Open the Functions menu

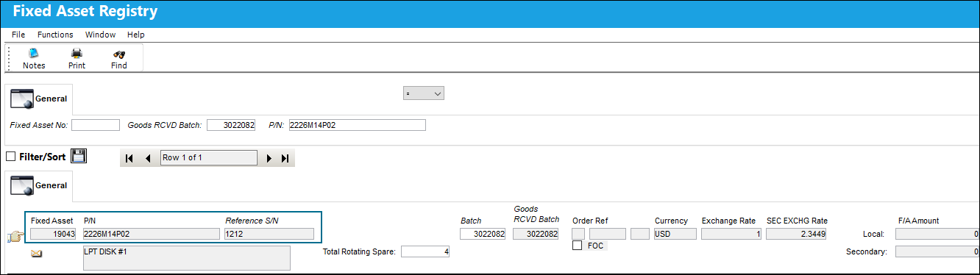(55, 35)
